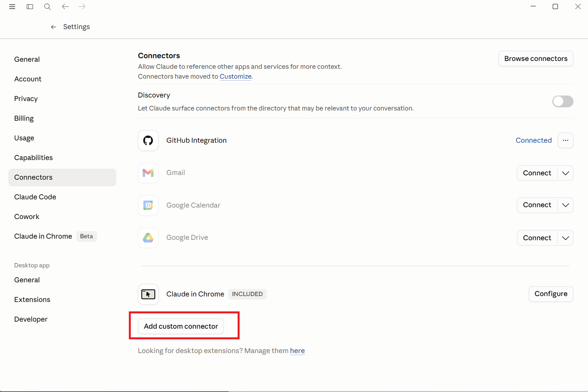Open the Extensions settings section

62,300
